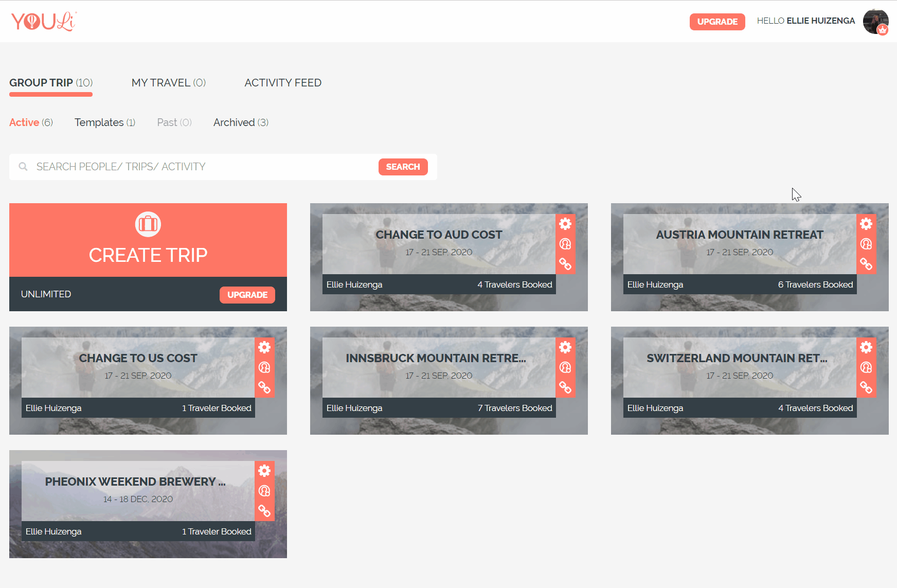
Task: Open Austria Mountain Retreat trip title
Action: point(740,235)
